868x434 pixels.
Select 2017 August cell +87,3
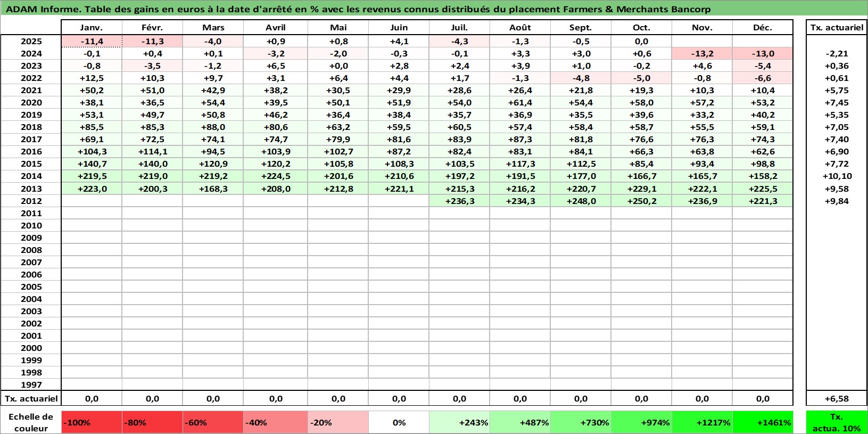520,139
